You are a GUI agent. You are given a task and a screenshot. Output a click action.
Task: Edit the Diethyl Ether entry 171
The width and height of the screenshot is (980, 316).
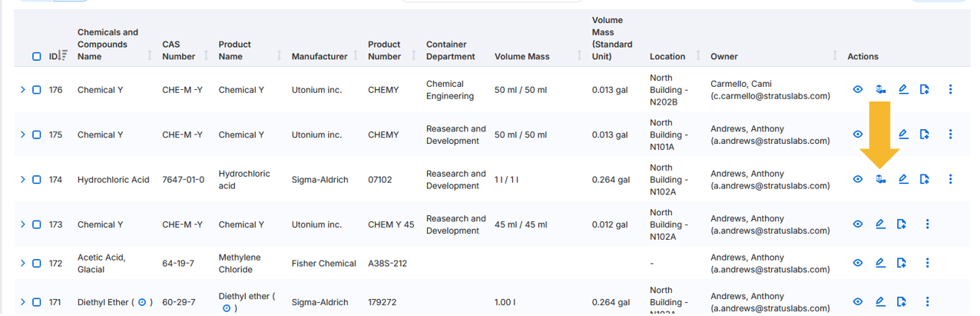[x=880, y=302]
